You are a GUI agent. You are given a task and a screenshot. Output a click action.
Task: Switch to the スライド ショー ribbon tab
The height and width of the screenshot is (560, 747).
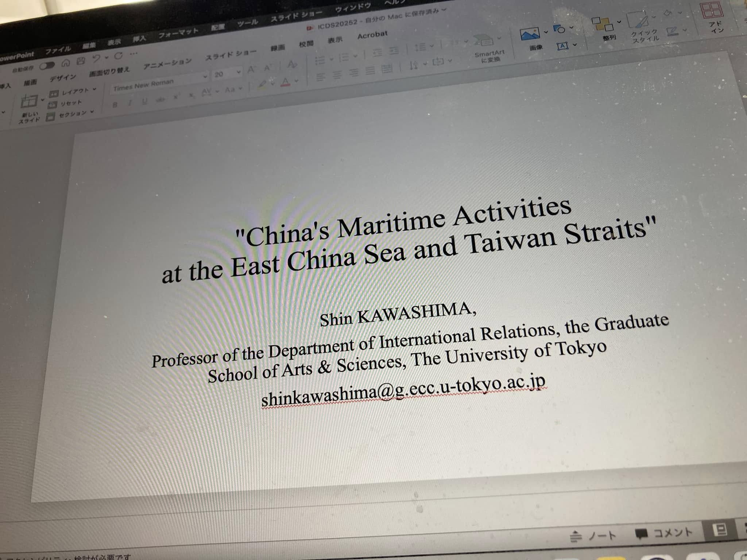(x=231, y=55)
